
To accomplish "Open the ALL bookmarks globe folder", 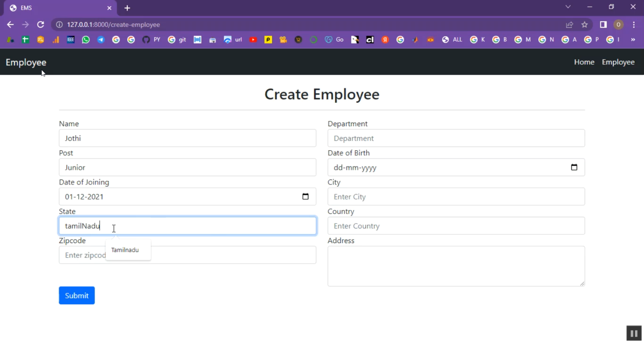I will [x=452, y=40].
